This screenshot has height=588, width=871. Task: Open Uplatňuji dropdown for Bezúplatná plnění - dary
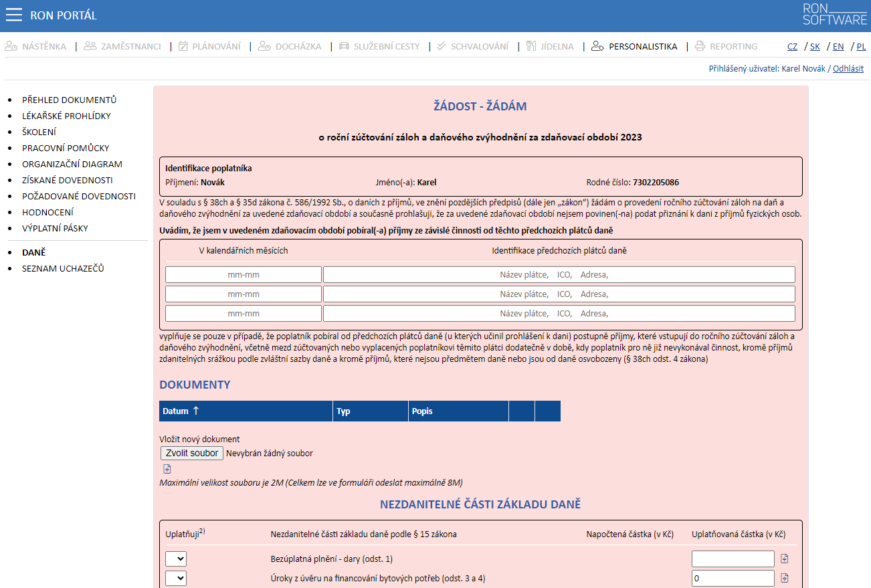click(x=176, y=559)
